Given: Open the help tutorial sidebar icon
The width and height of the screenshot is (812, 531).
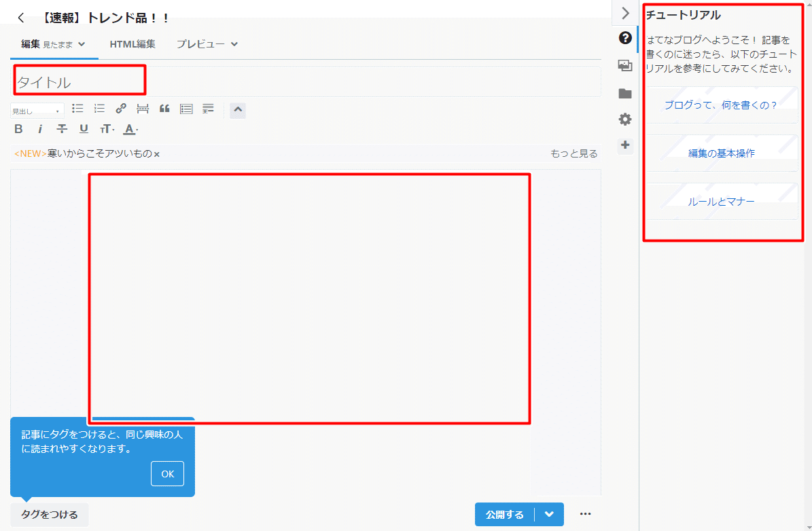Looking at the screenshot, I should click(x=625, y=38).
